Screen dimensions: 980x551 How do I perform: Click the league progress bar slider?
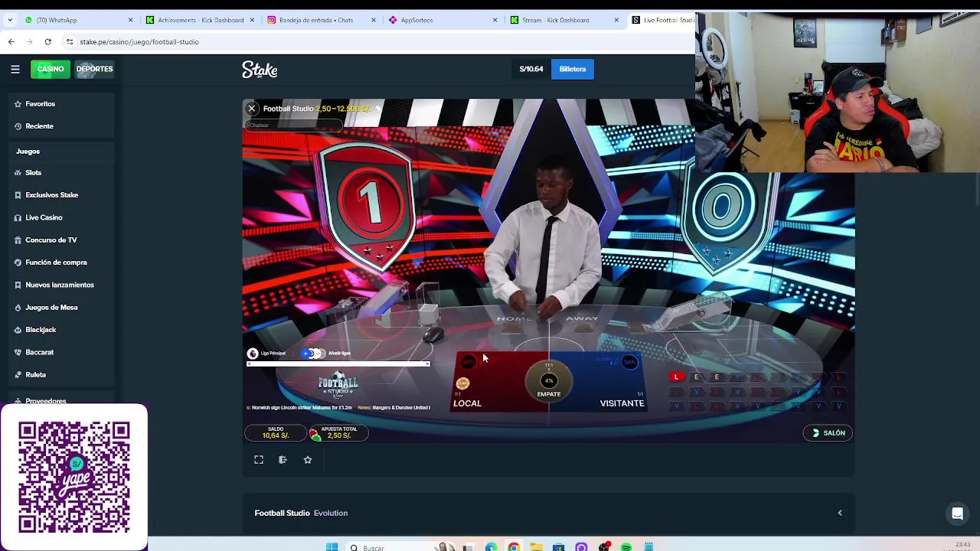coord(338,364)
